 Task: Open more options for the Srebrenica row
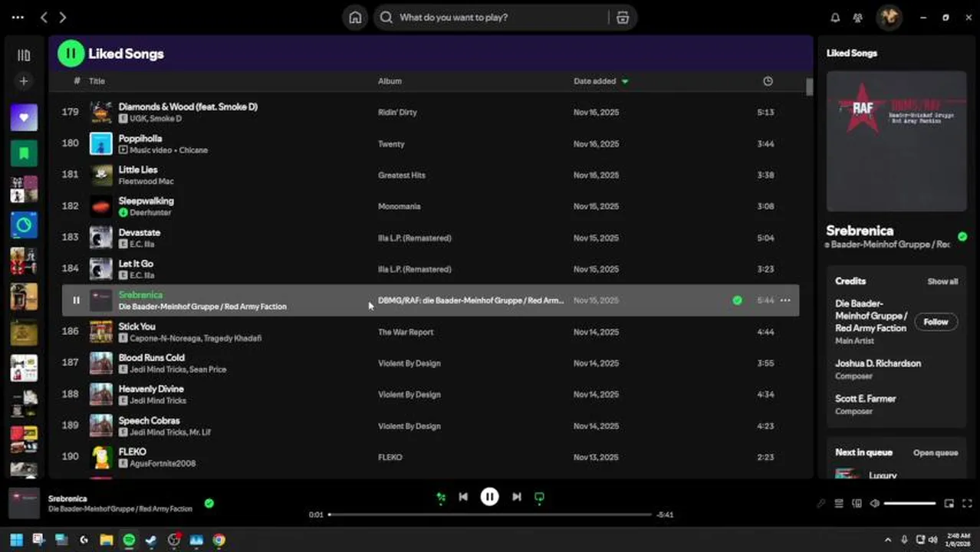(x=785, y=301)
